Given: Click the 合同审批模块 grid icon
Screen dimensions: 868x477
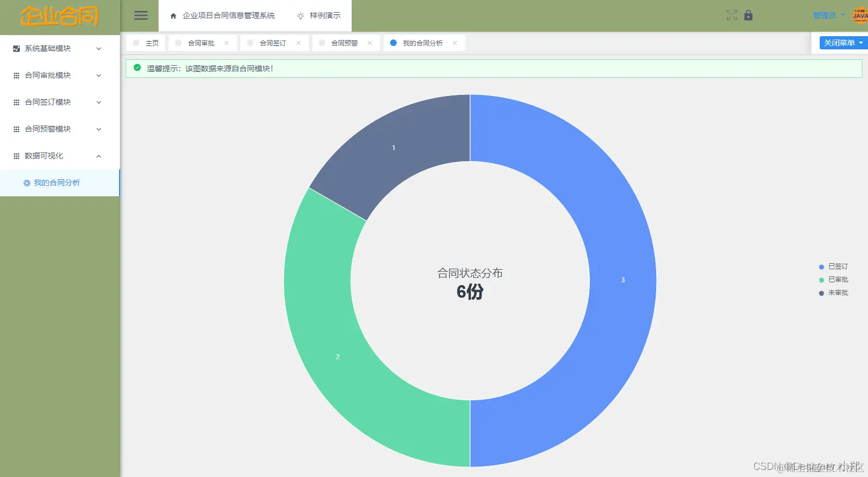Looking at the screenshot, I should pos(16,76).
